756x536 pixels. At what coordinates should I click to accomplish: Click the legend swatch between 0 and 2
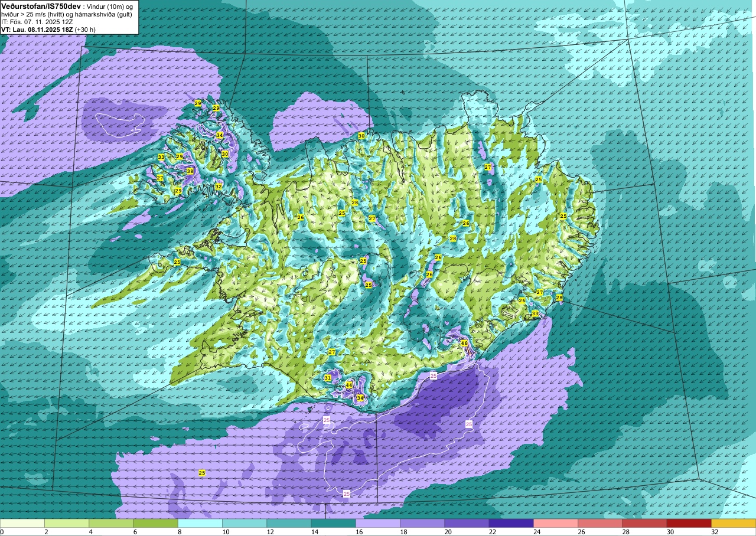tap(22, 523)
